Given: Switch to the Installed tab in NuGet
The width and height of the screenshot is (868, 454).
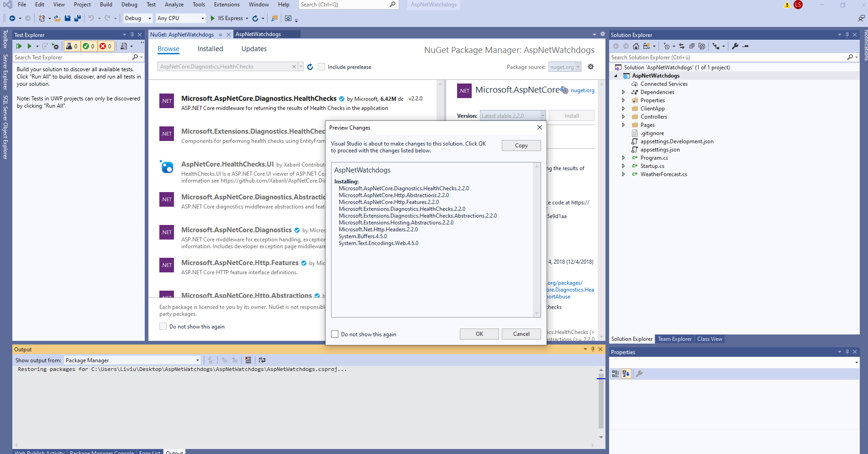Looking at the screenshot, I should (x=210, y=49).
